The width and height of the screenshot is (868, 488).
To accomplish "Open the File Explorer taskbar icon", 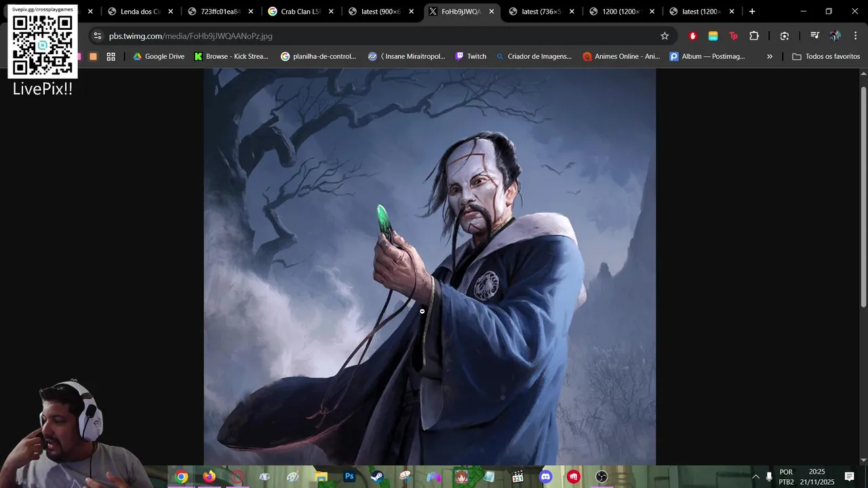I will (x=321, y=477).
